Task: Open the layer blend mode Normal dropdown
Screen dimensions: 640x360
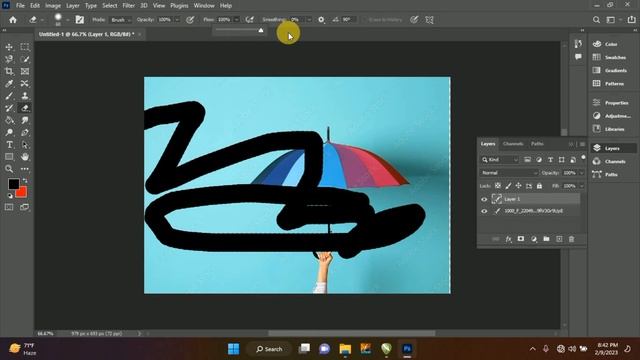Action: point(509,173)
